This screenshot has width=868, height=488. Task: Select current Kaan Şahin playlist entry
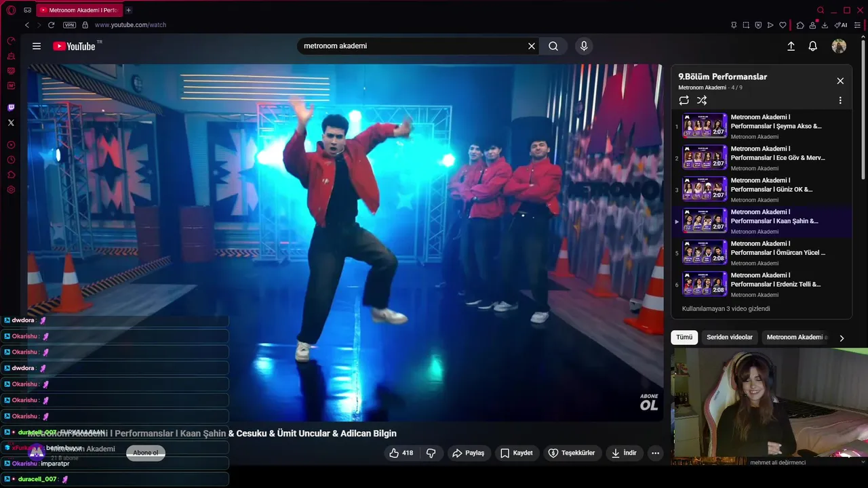pyautogui.click(x=762, y=222)
